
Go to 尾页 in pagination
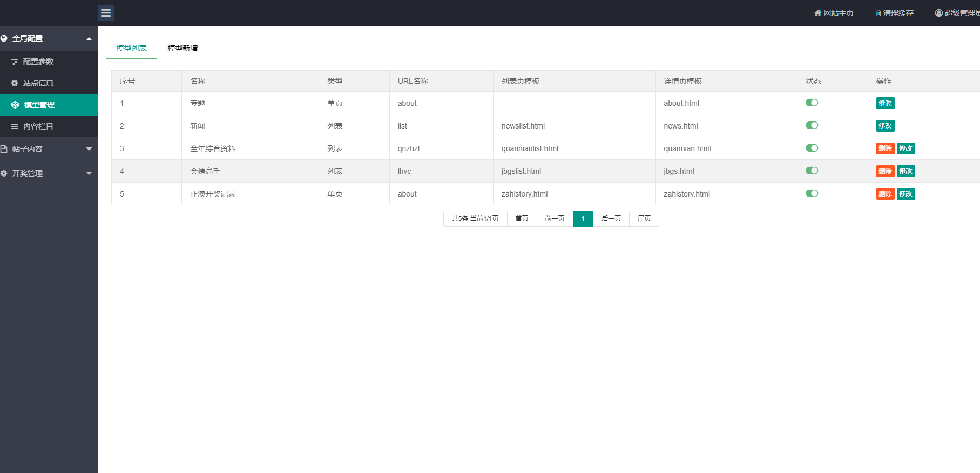point(644,219)
